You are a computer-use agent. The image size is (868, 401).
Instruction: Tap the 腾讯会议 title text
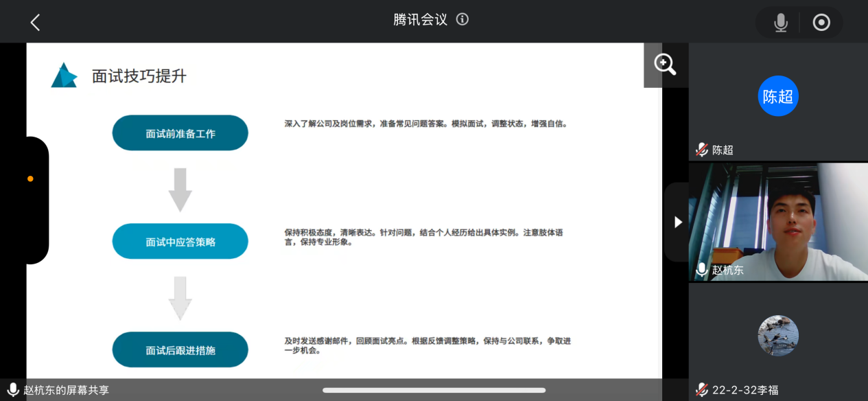pyautogui.click(x=420, y=19)
